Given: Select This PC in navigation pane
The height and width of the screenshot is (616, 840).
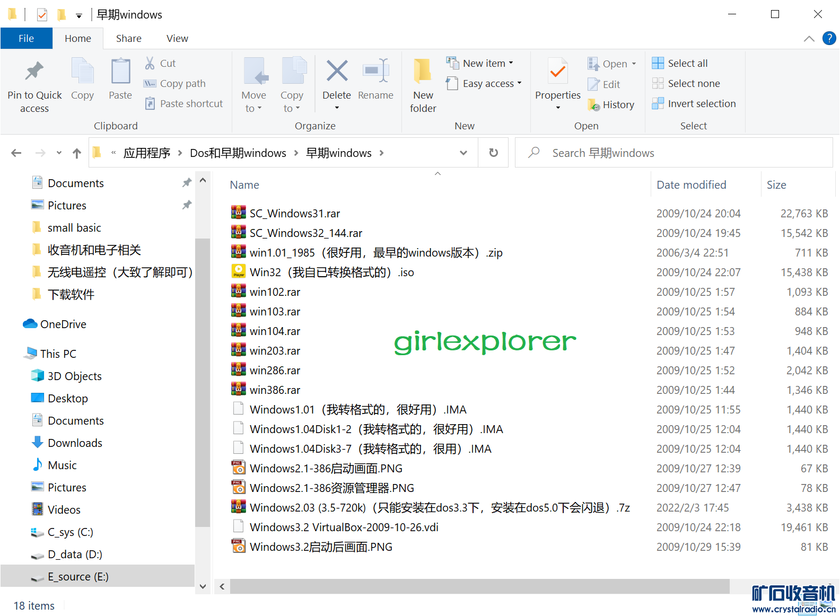Looking at the screenshot, I should 58,354.
